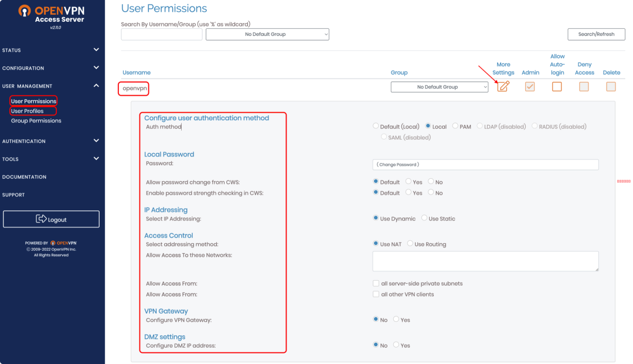Select the Use Static IP addressing option
Viewport: 633px width, 364px height.
(x=424, y=219)
